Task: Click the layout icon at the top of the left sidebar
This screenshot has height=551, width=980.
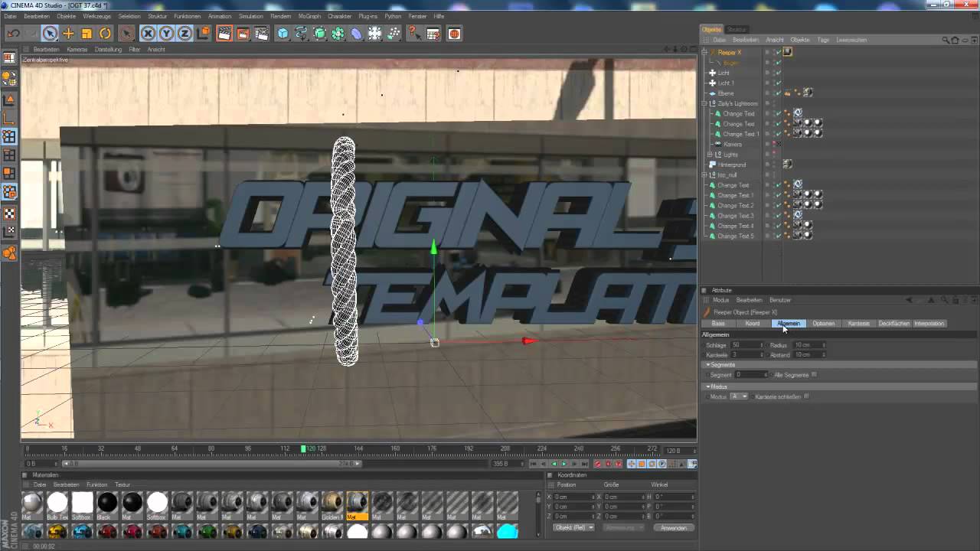Action: point(9,57)
